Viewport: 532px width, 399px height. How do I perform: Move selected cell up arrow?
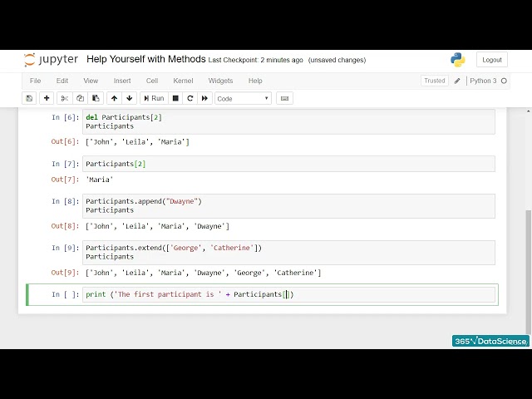[114, 98]
